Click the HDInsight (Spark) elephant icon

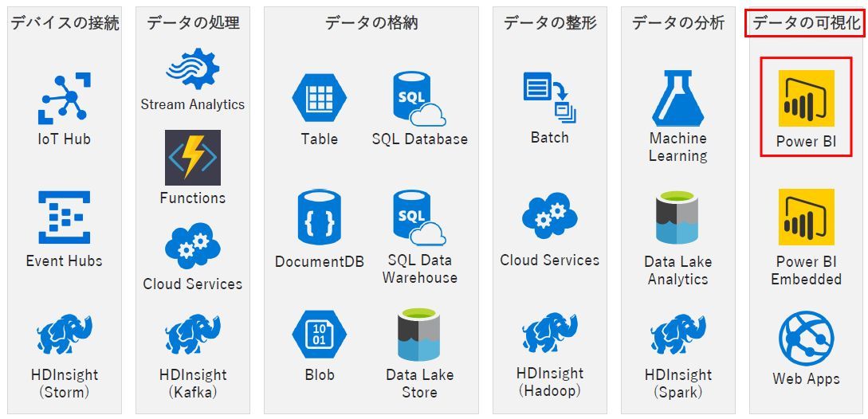click(x=678, y=335)
